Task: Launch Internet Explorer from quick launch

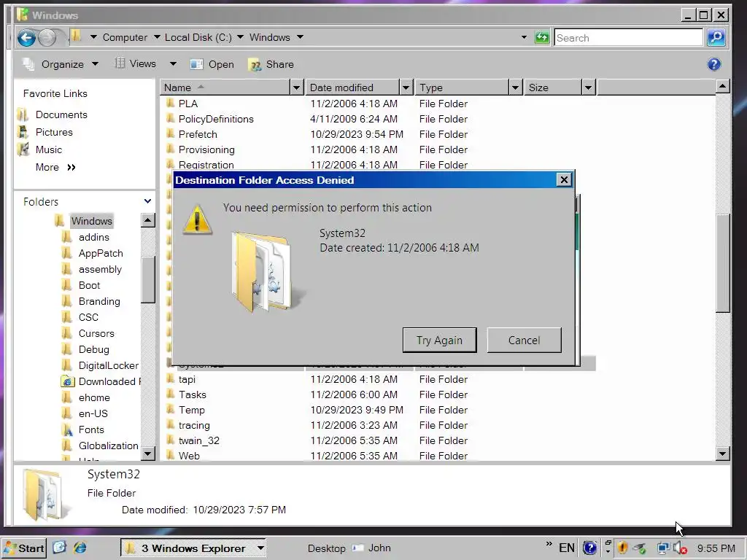Action: (80, 548)
